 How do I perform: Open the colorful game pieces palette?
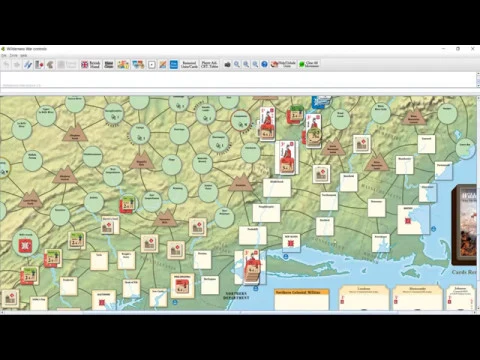(123, 64)
